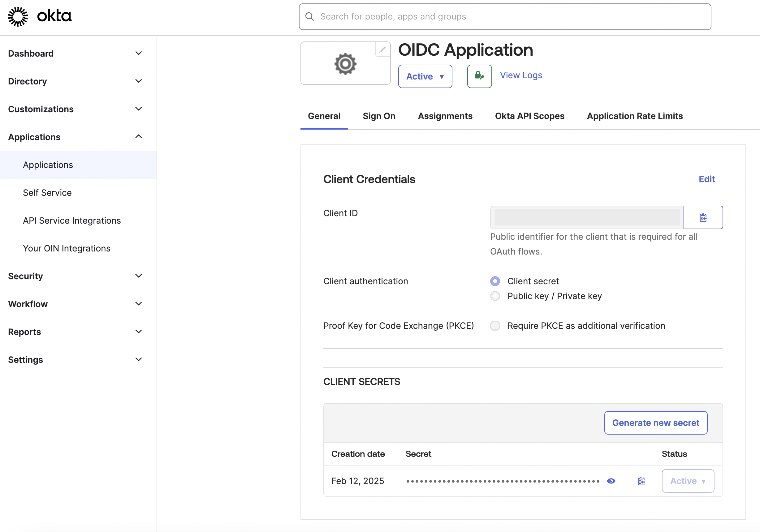This screenshot has width=760, height=532.
Task: Open the app Active status dropdown
Action: click(425, 76)
